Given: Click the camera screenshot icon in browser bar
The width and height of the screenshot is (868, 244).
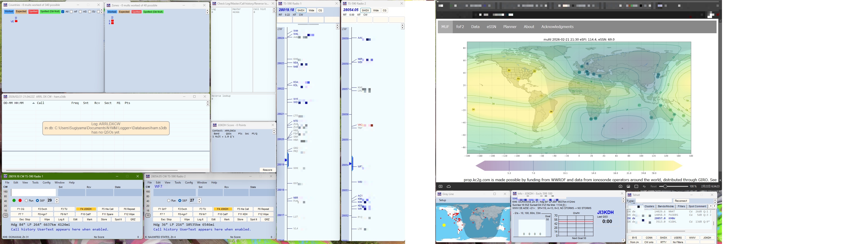Looking at the screenshot, I should [x=620, y=186].
